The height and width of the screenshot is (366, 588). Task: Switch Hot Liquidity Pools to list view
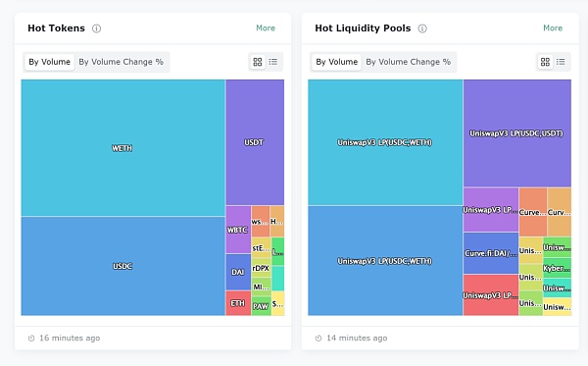[561, 62]
